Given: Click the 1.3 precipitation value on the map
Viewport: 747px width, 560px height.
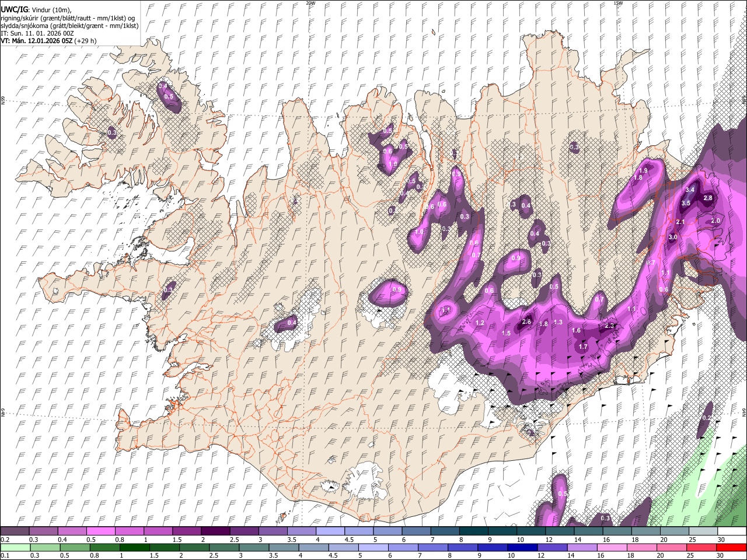Looking at the screenshot, I should [558, 323].
